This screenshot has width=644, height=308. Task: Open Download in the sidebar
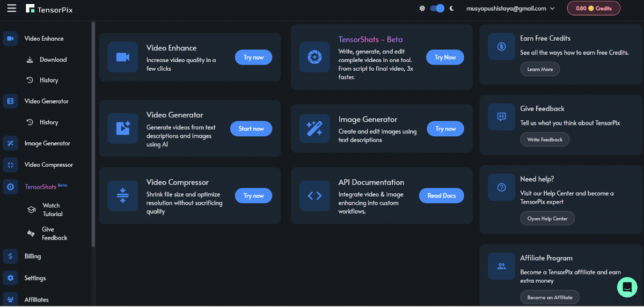pyautogui.click(x=53, y=60)
